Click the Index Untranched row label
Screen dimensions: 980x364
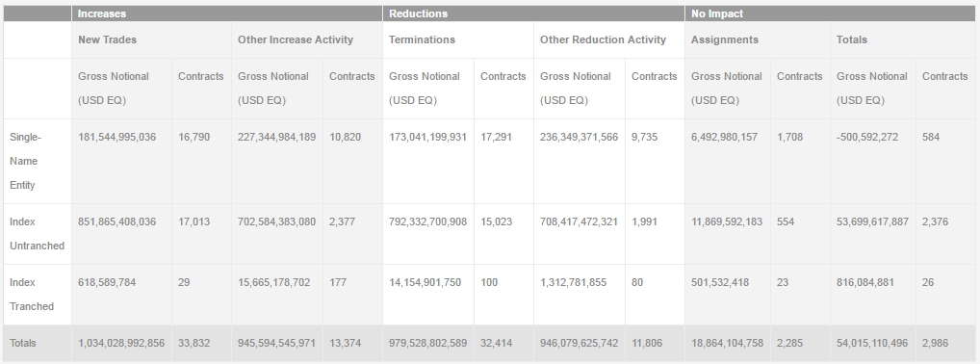38,234
